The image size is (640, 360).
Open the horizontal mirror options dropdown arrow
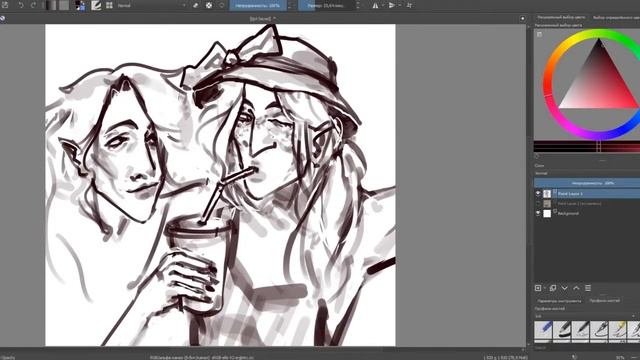[x=382, y=5]
